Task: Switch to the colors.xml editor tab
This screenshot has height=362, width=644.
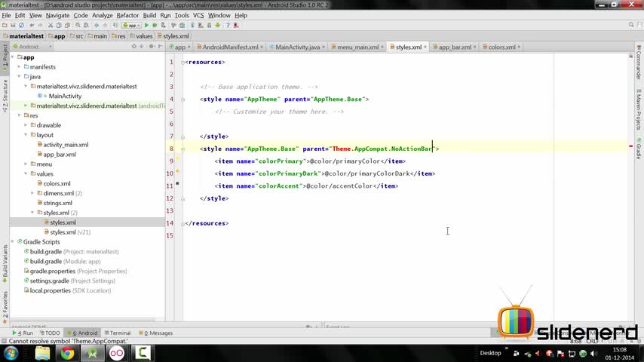Action: click(x=501, y=47)
